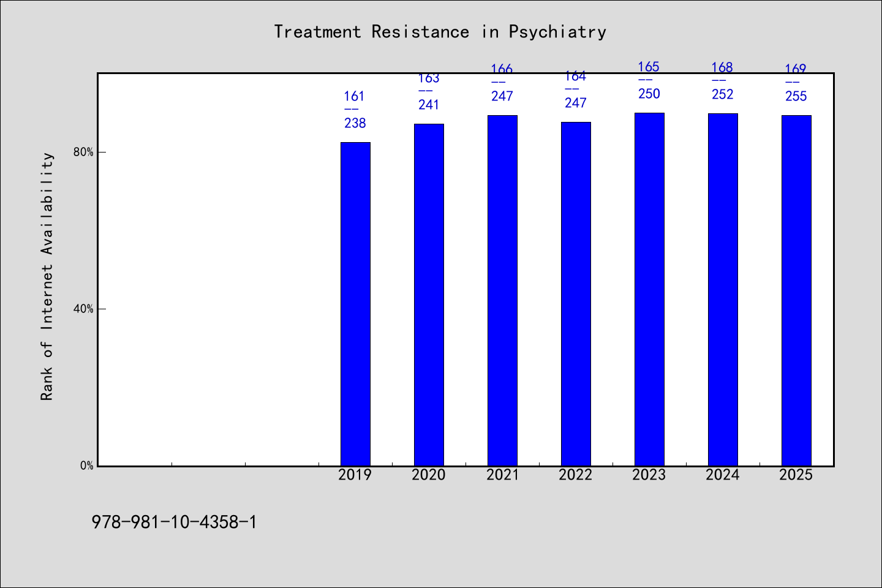
Task: Click the 0% y-axis tick label
Action: (x=86, y=466)
